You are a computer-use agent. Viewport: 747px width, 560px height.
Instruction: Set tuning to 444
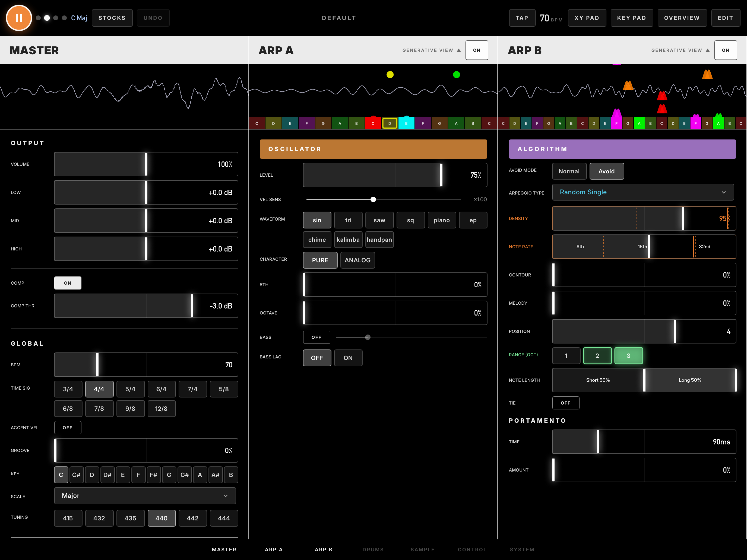pos(224,518)
